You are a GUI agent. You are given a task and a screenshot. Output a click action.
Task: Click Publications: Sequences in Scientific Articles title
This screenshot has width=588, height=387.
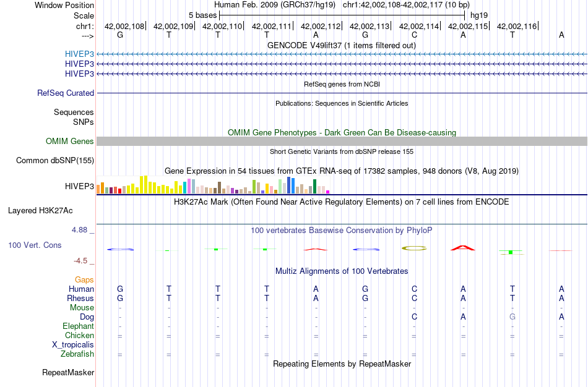click(x=342, y=103)
